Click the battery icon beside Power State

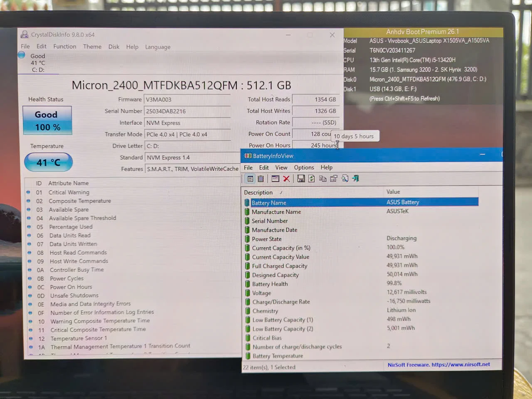(x=247, y=239)
